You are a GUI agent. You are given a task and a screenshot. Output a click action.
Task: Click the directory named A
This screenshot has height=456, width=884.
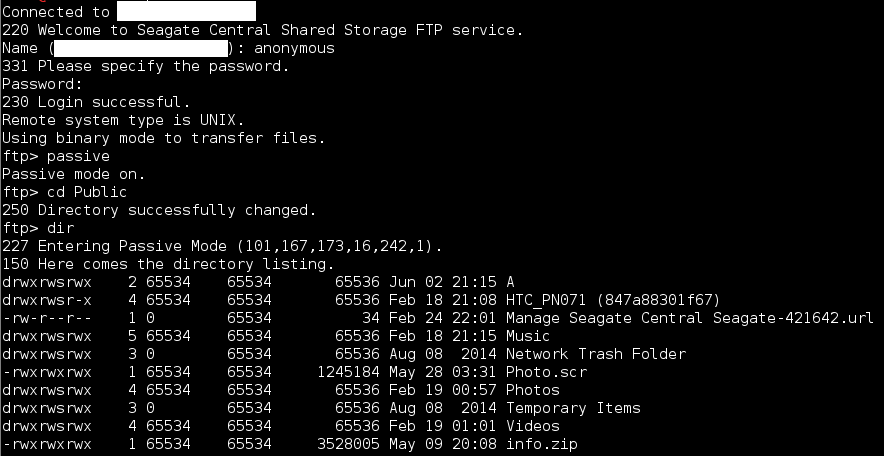tap(510, 282)
